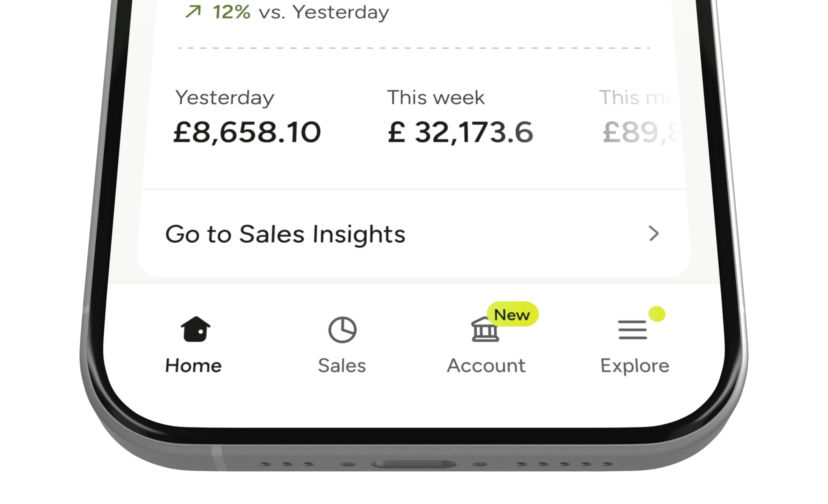
Task: Tap the green upward trend arrow
Action: [194, 12]
